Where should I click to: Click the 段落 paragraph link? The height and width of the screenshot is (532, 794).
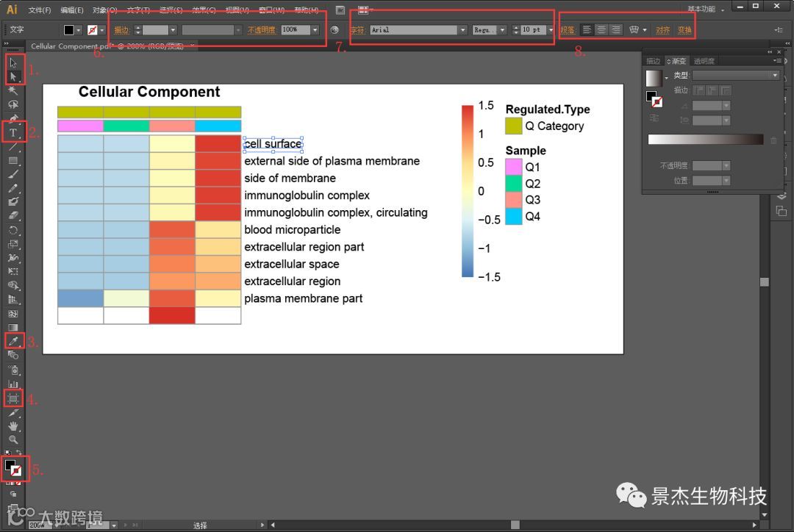click(x=567, y=30)
